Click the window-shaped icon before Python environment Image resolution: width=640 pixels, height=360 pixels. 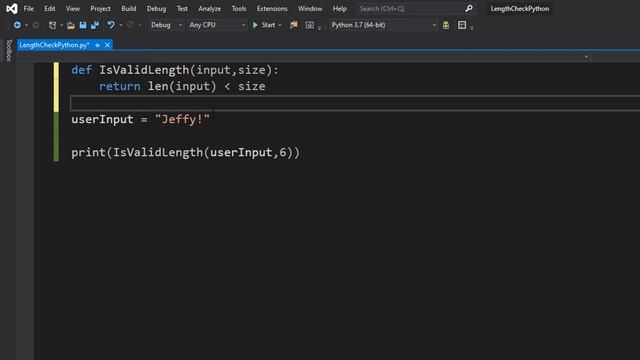310,25
